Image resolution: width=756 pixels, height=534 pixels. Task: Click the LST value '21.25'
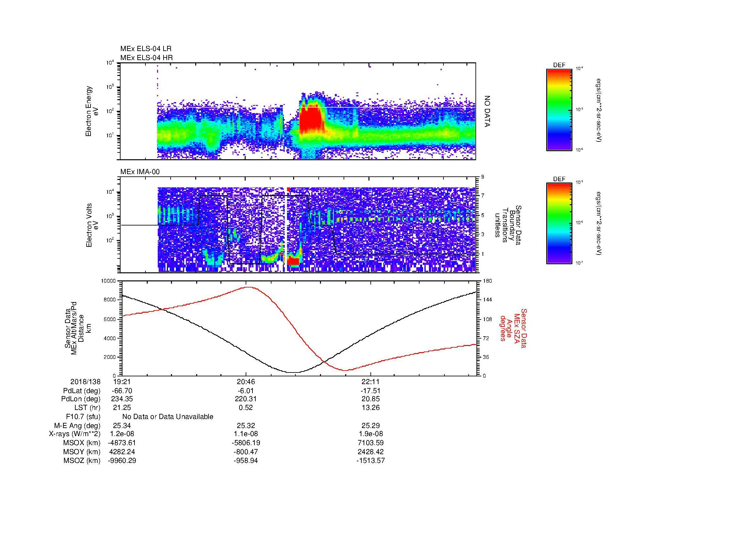(x=122, y=408)
